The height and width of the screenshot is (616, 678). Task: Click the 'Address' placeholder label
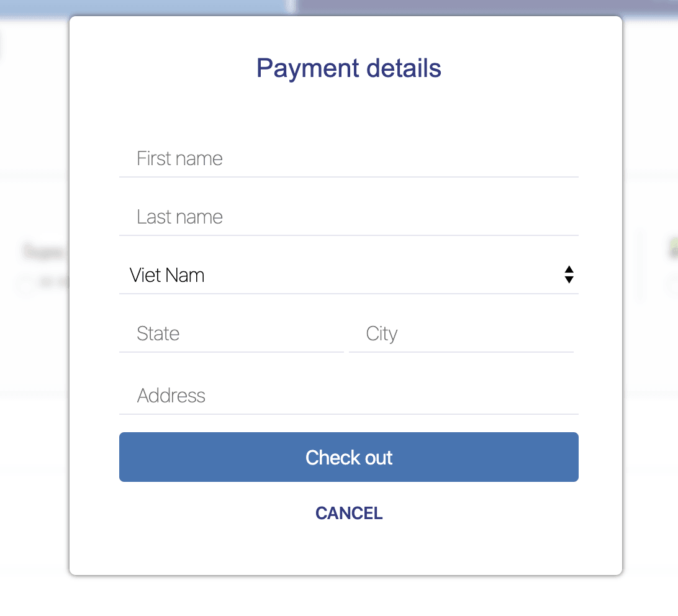click(171, 396)
